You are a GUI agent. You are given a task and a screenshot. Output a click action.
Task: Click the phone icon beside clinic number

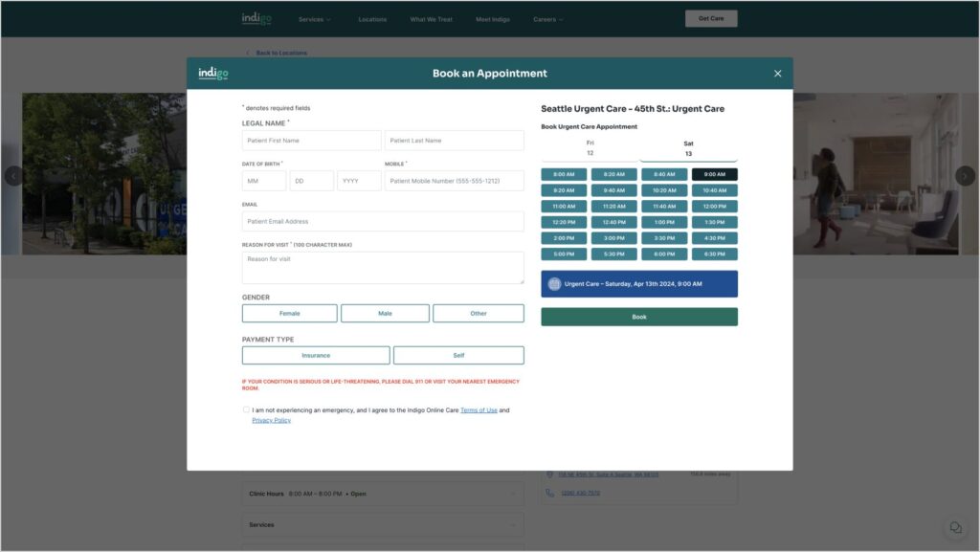pos(550,493)
